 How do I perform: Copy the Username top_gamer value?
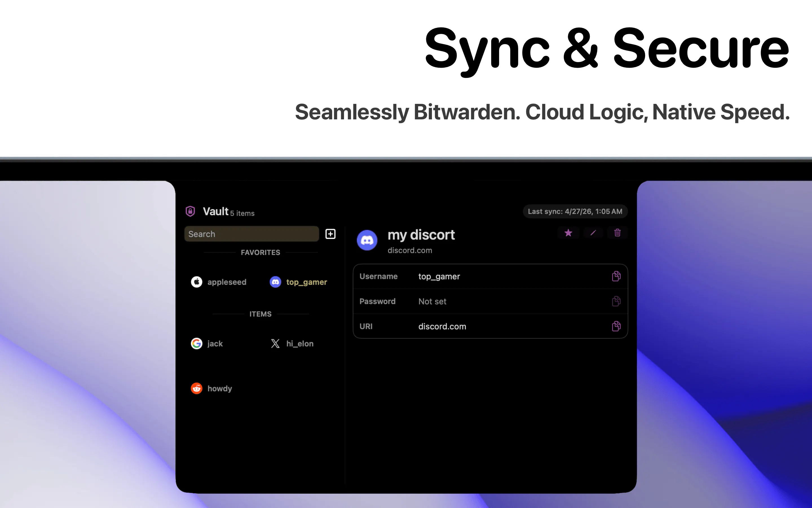(x=616, y=276)
